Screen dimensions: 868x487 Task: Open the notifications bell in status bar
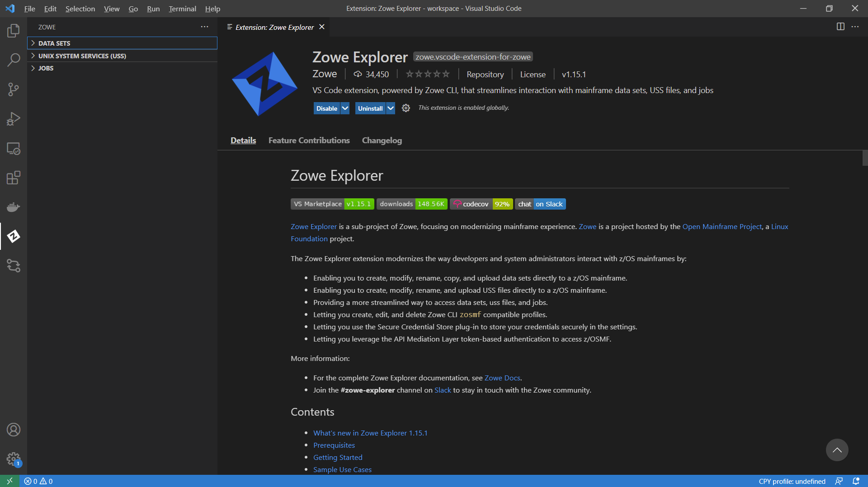(856, 481)
